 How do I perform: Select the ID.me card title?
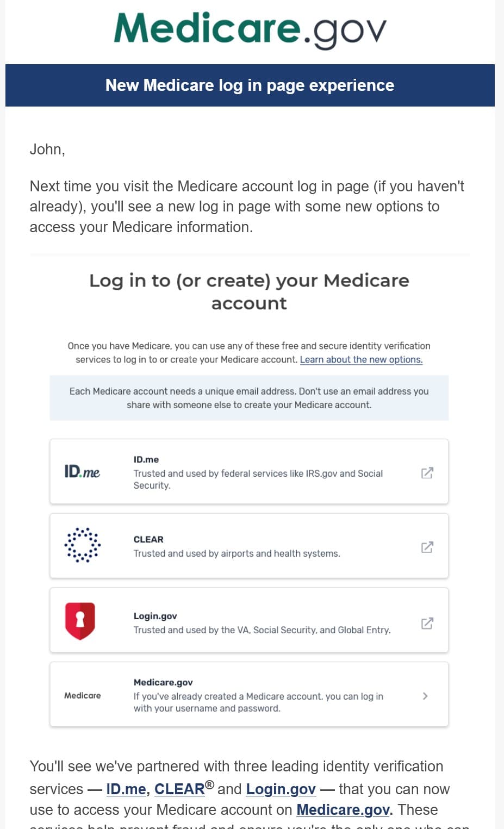146,459
